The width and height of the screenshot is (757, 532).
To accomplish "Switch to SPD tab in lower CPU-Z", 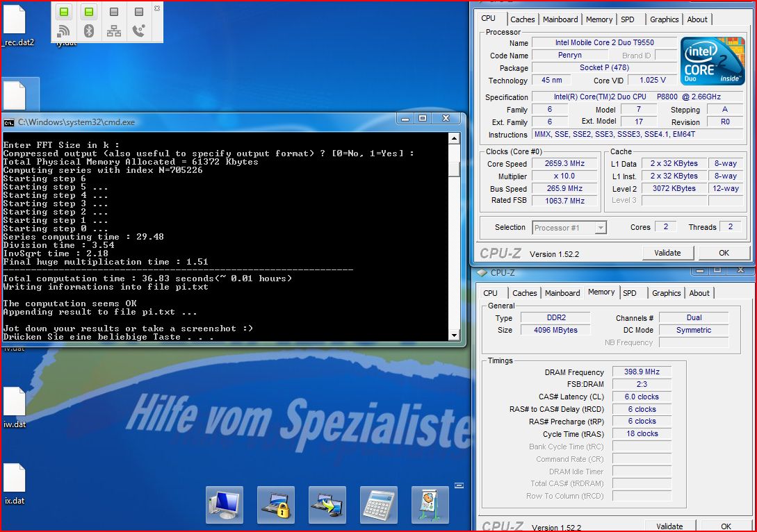I will (630, 293).
